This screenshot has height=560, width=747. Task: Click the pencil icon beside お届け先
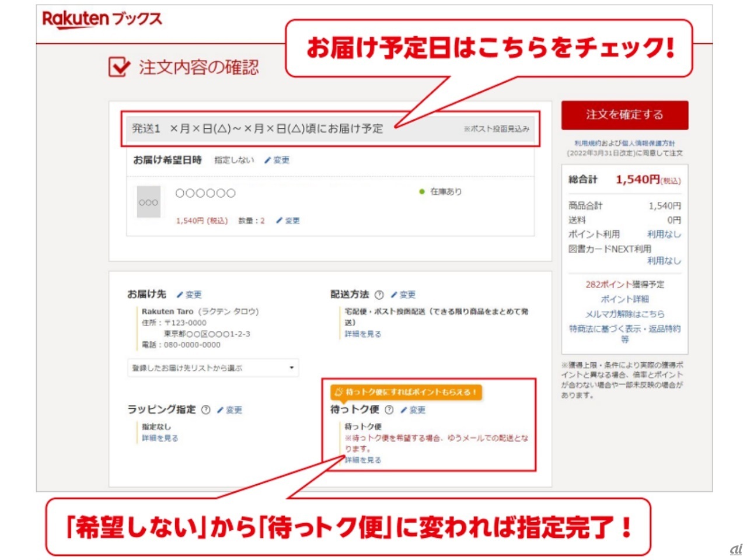coord(180,295)
